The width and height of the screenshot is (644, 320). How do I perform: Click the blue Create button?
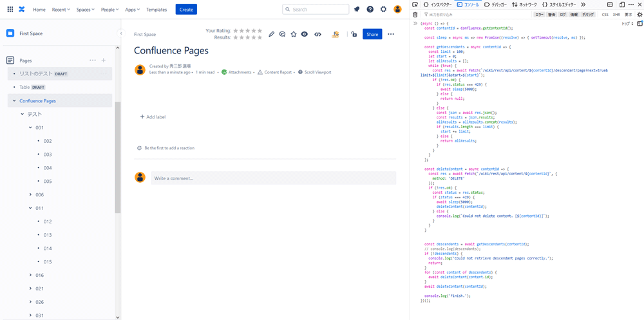click(186, 10)
